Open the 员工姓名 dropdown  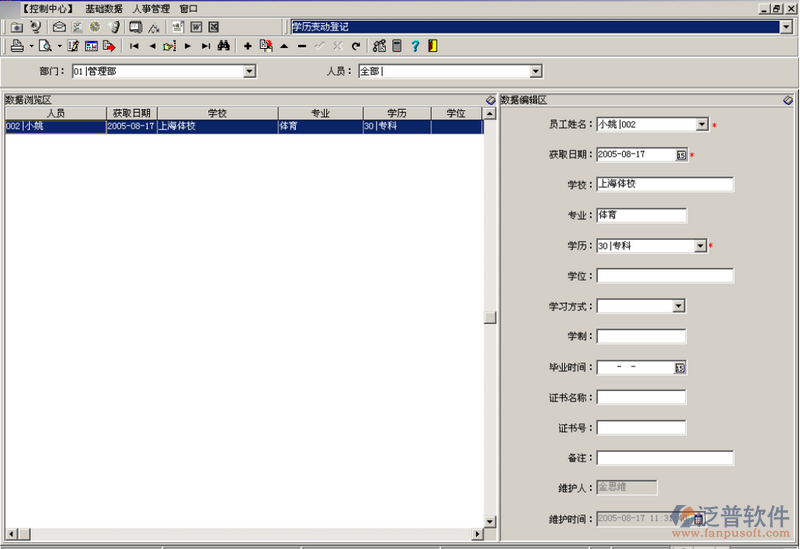pos(702,124)
